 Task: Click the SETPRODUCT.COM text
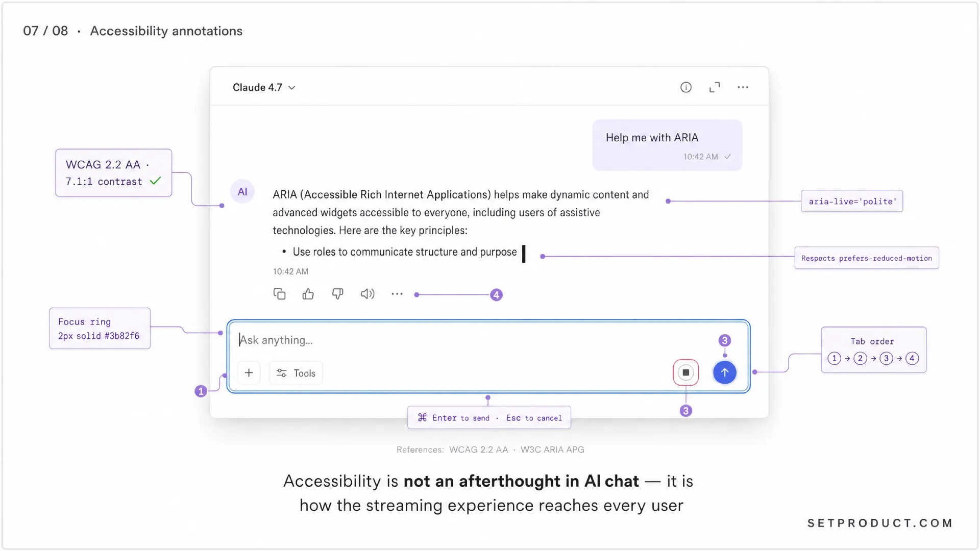(880, 523)
